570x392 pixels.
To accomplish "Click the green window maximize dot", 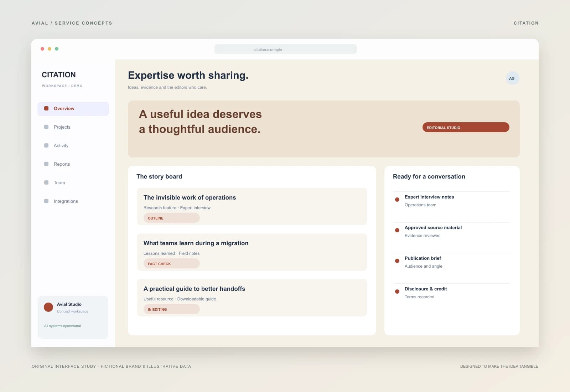I will pyautogui.click(x=57, y=49).
